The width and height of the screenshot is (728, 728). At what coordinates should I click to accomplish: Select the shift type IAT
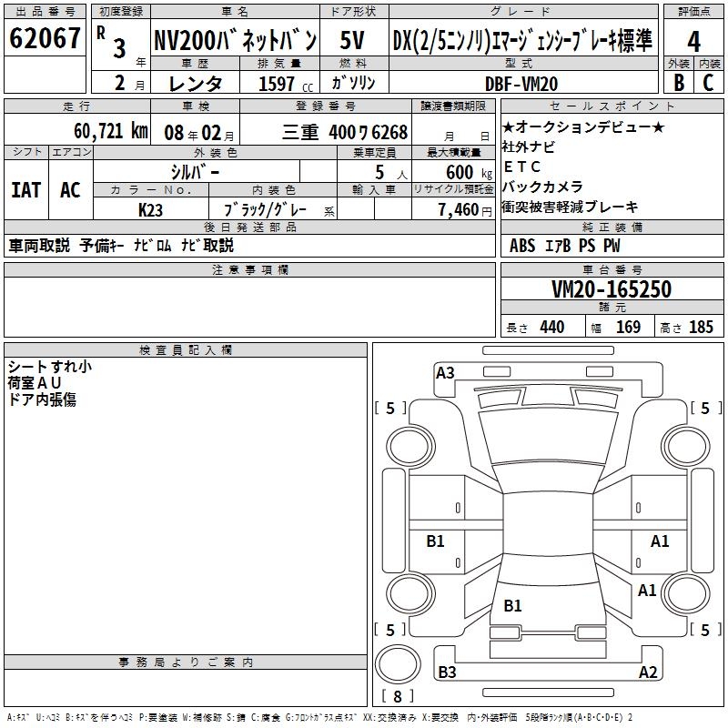(x=26, y=190)
